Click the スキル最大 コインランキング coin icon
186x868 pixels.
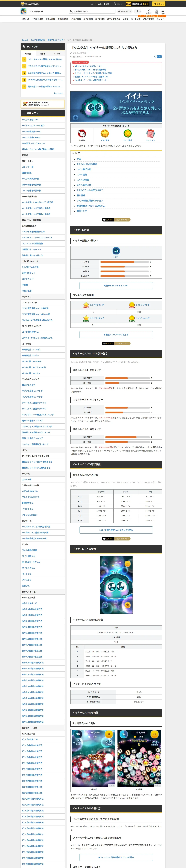point(132,305)
